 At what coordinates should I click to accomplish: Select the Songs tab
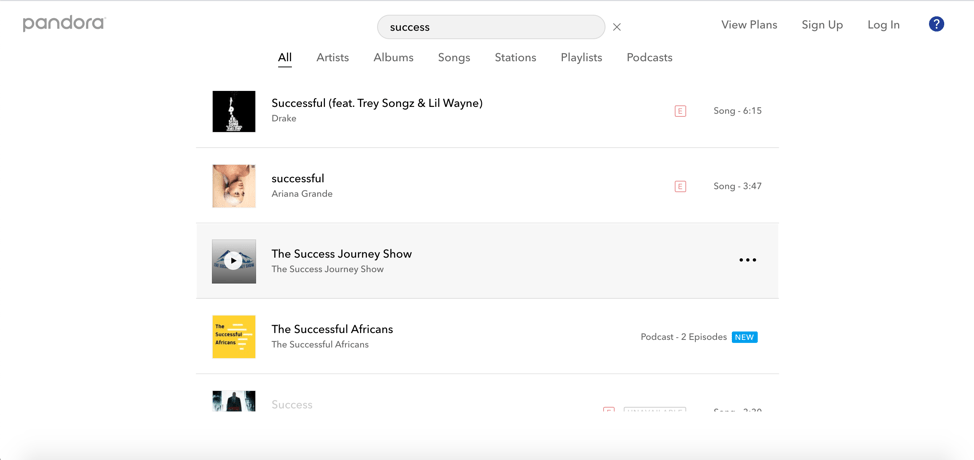(453, 58)
